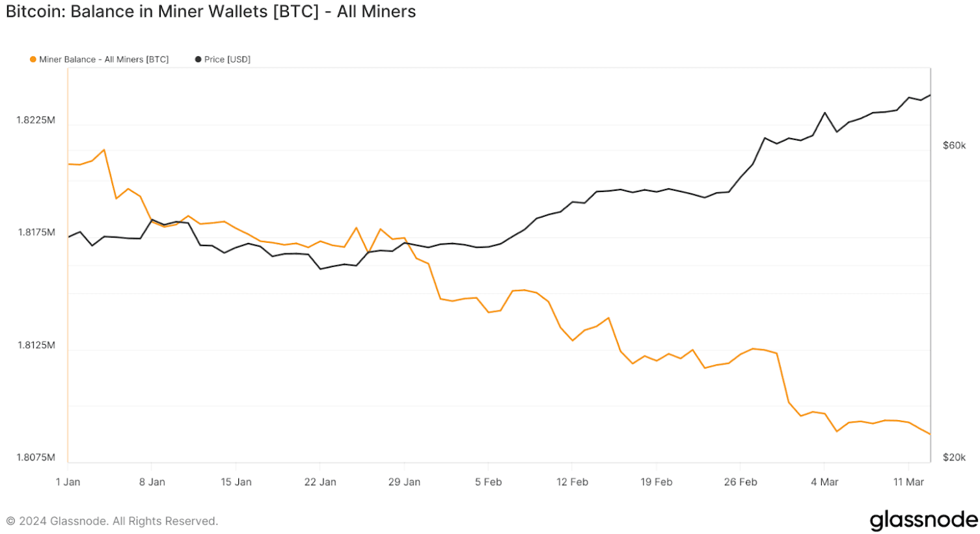Select the 19 Feb date tick
Viewport: 980px width, 534px height.
[x=656, y=482]
